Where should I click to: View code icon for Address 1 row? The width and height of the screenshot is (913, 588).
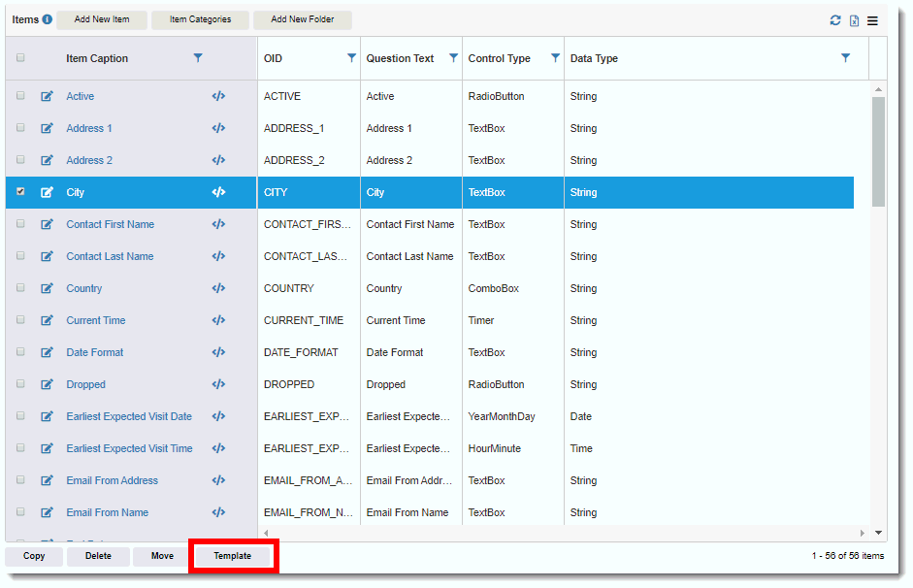[x=218, y=128]
